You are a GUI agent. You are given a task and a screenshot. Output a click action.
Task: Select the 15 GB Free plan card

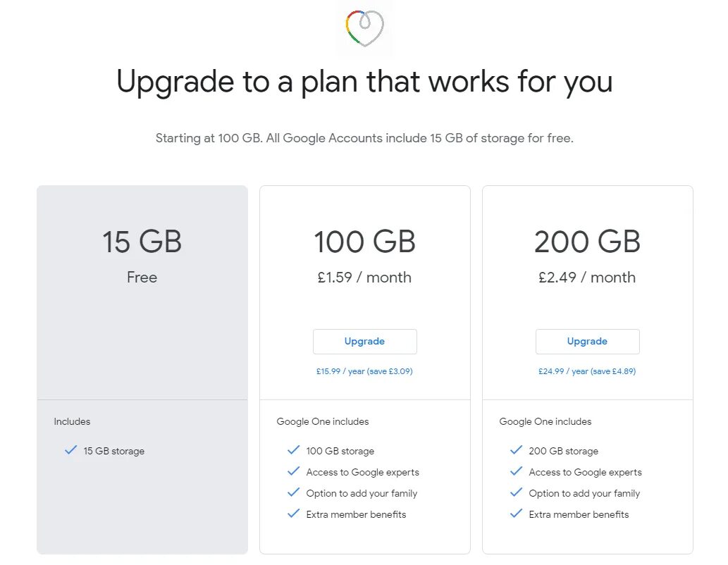tap(142, 370)
